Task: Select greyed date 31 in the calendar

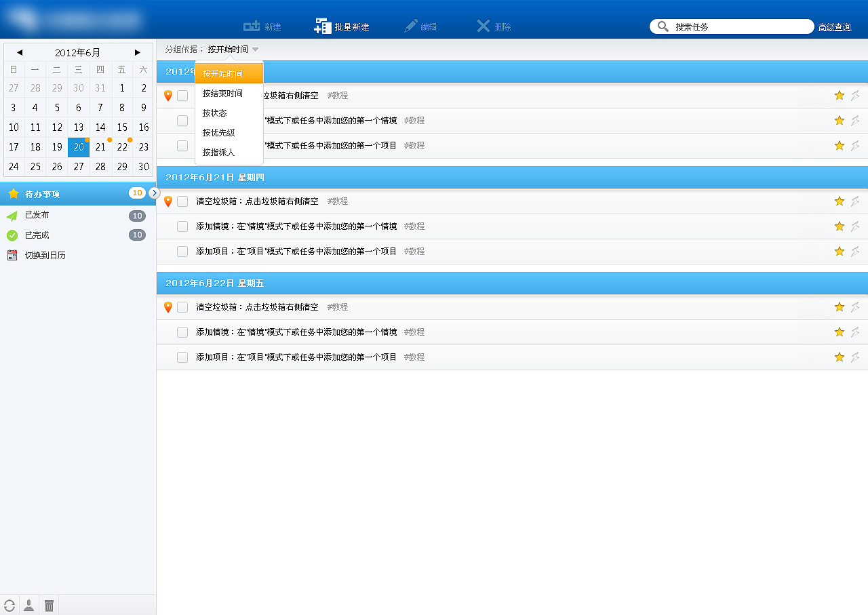Action: pos(100,87)
